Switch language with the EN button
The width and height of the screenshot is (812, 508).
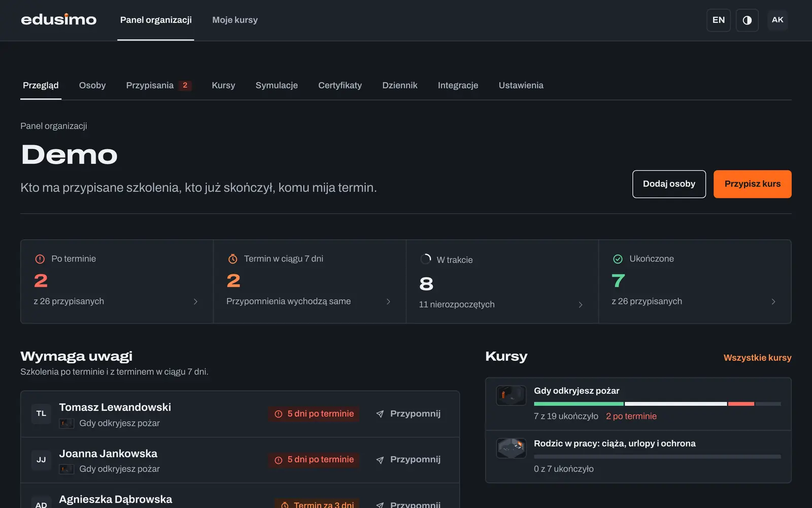(x=719, y=20)
